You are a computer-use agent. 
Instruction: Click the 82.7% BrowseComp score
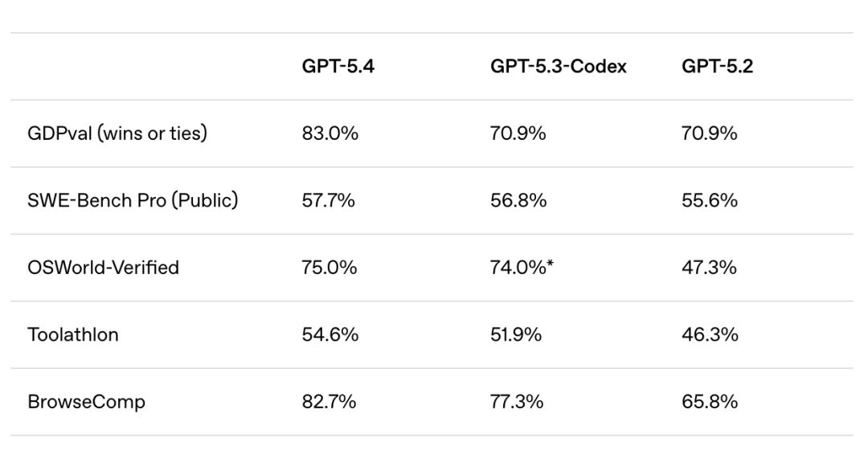tap(329, 401)
